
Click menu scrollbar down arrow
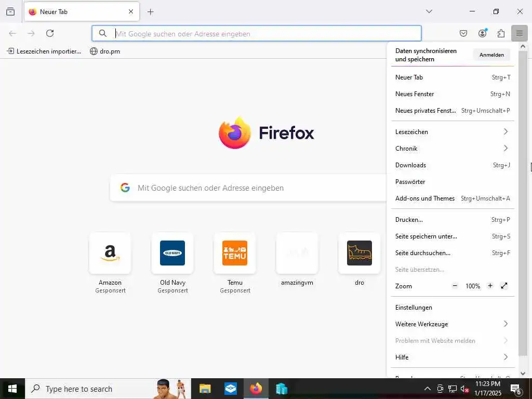click(523, 373)
